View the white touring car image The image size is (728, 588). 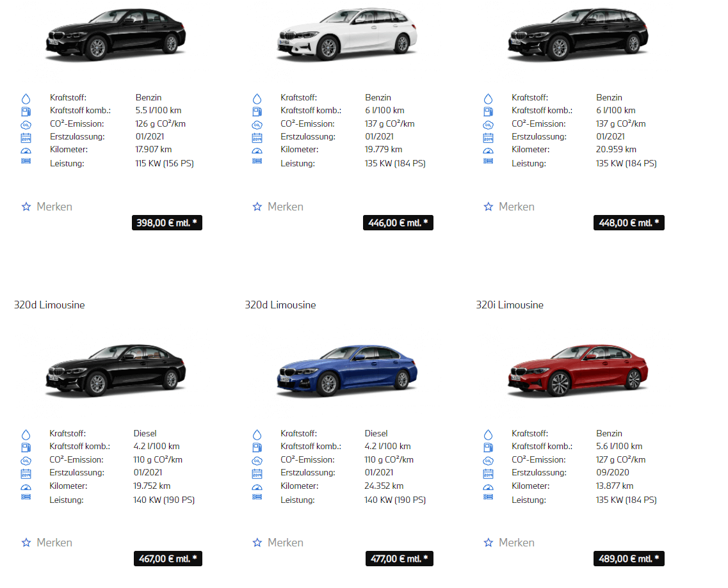click(347, 35)
